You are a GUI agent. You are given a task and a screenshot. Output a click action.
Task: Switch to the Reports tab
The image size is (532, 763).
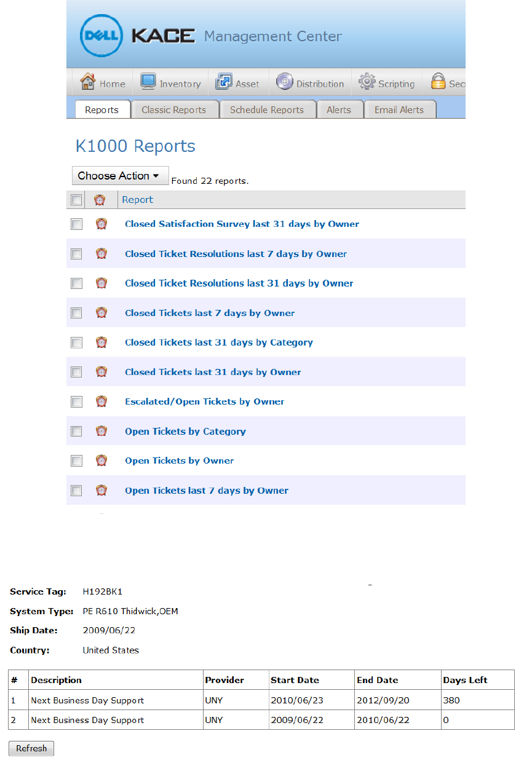(102, 109)
